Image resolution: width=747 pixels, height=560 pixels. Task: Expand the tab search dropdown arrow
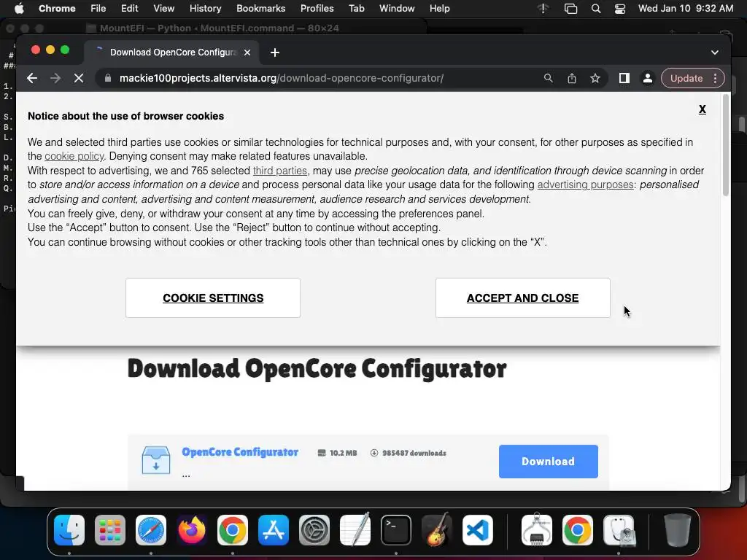[715, 52]
